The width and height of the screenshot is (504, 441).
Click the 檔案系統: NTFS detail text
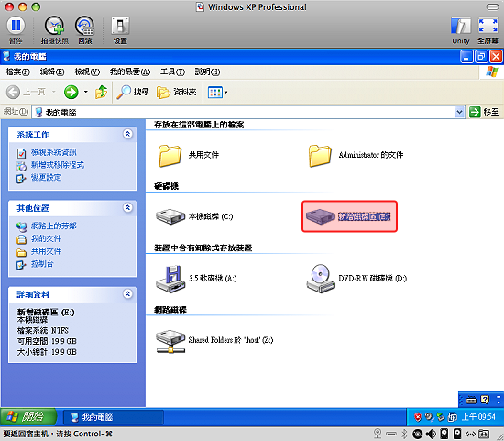coord(43,331)
